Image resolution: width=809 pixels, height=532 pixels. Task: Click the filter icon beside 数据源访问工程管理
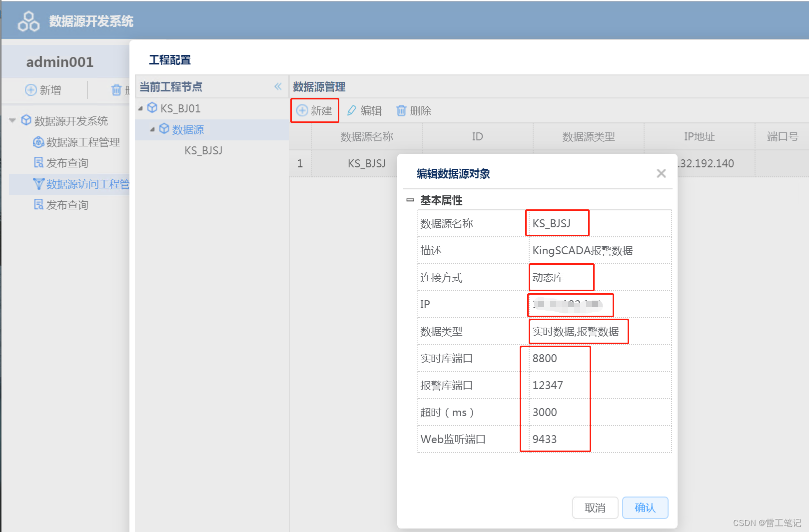click(x=38, y=184)
